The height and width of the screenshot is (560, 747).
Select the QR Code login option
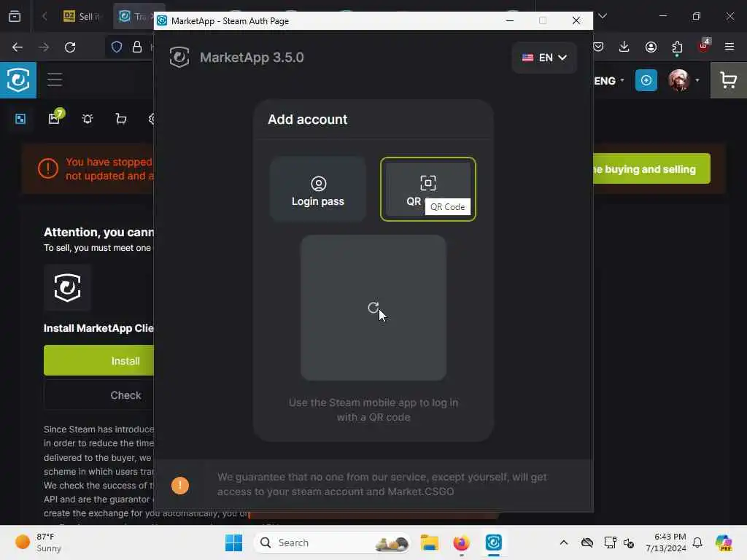(x=427, y=189)
